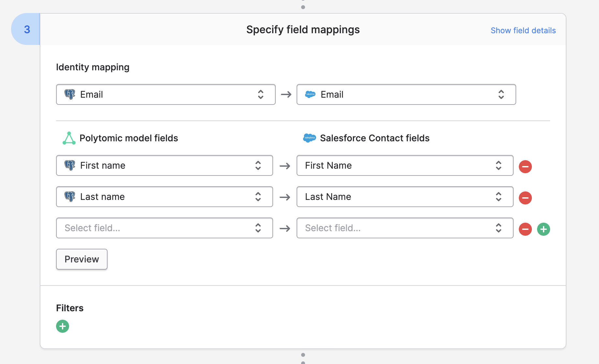Click the Specify field mappings header

pos(303,30)
